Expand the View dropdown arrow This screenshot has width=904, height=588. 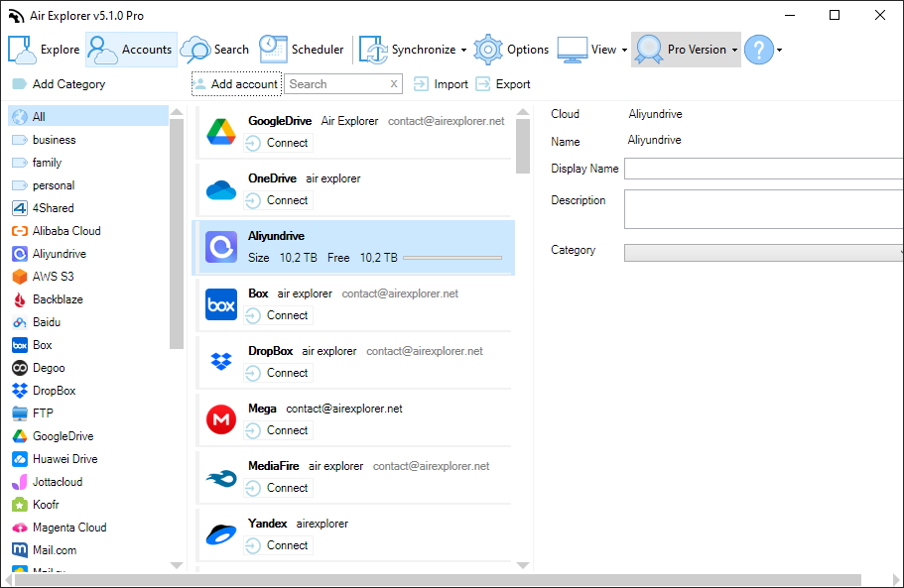624,51
